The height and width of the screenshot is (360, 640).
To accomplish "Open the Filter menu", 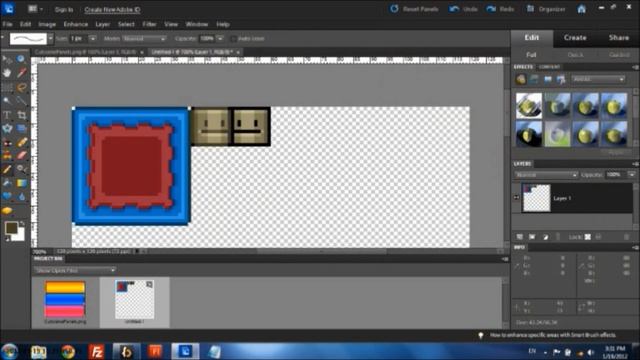I will pyautogui.click(x=149, y=24).
